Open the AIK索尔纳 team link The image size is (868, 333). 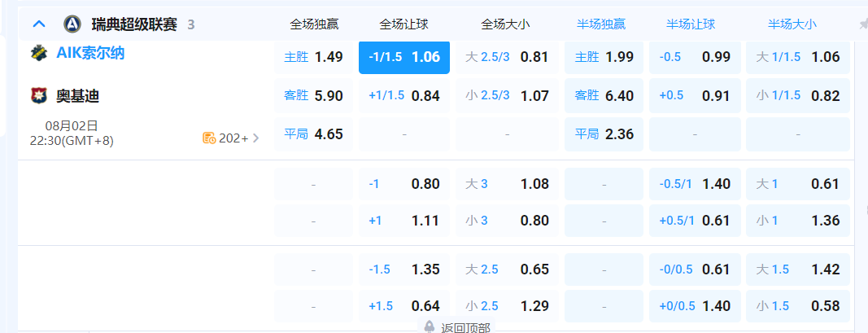pyautogui.click(x=90, y=53)
